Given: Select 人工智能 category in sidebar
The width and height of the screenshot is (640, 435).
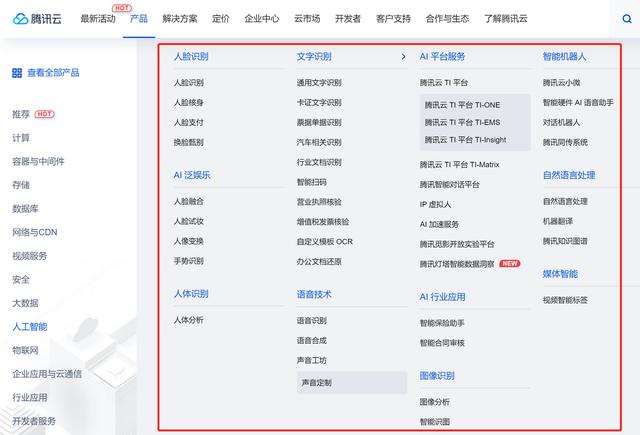Looking at the screenshot, I should (30, 327).
